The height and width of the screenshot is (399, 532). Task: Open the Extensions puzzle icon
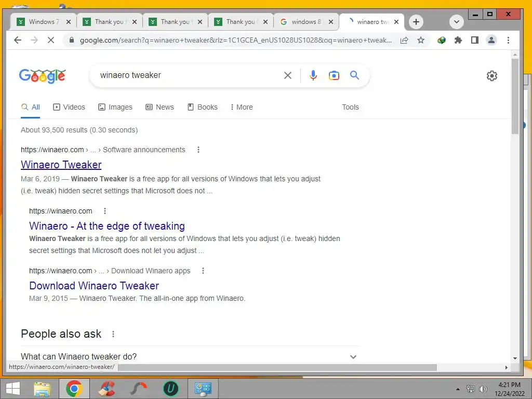(458, 41)
